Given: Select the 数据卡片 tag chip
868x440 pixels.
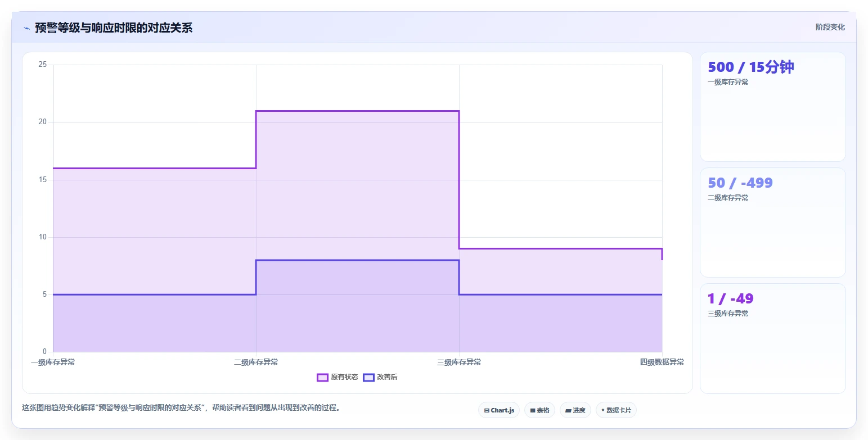Looking at the screenshot, I should (616, 410).
